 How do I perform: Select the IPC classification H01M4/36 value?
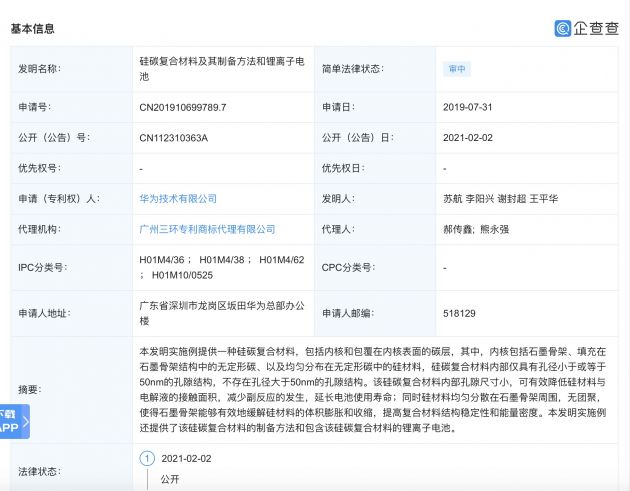click(x=162, y=260)
